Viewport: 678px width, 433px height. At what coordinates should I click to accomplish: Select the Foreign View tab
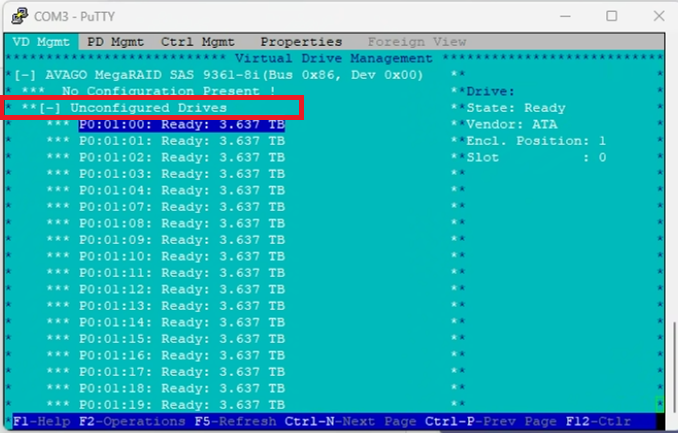tap(417, 42)
